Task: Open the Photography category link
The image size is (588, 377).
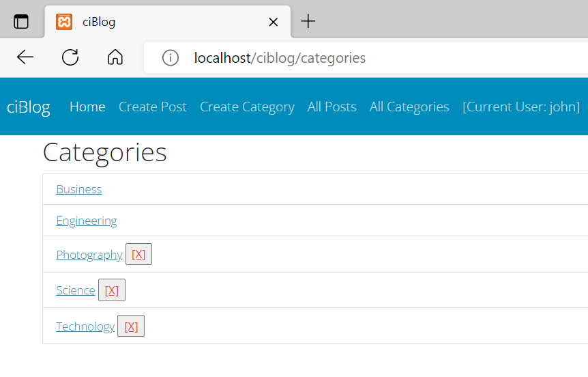Action: click(89, 255)
